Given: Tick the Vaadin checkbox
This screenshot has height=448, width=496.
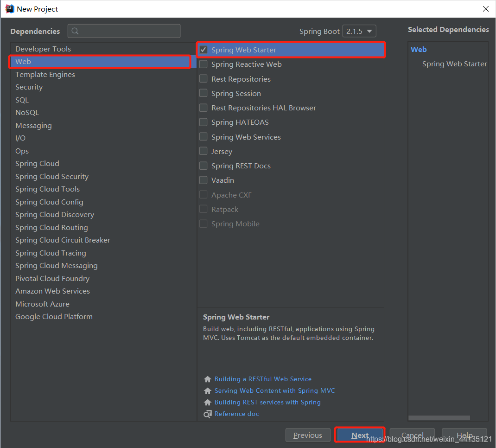Looking at the screenshot, I should coord(203,180).
